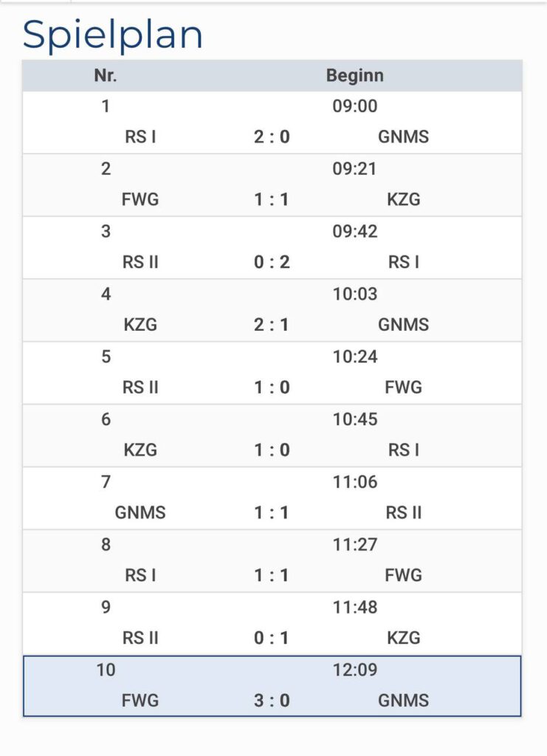The width and height of the screenshot is (547, 756).
Task: Click the Nr. column header
Action: pos(106,75)
